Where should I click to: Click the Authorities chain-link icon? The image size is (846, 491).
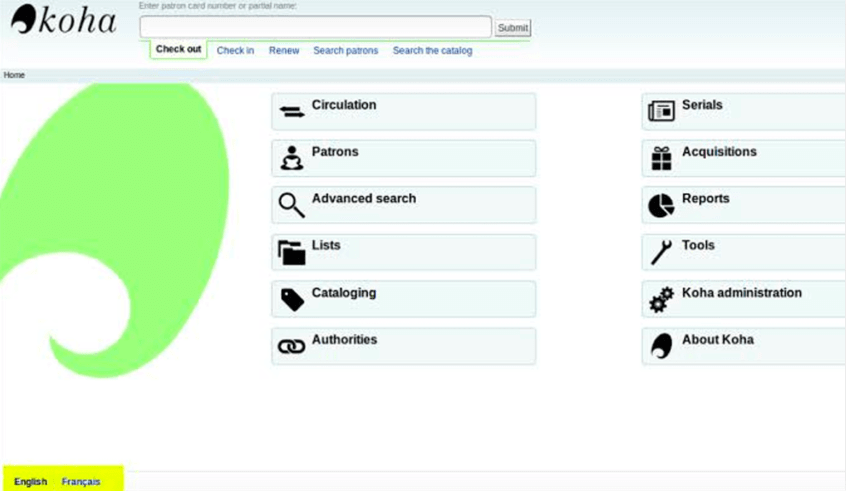click(x=291, y=346)
